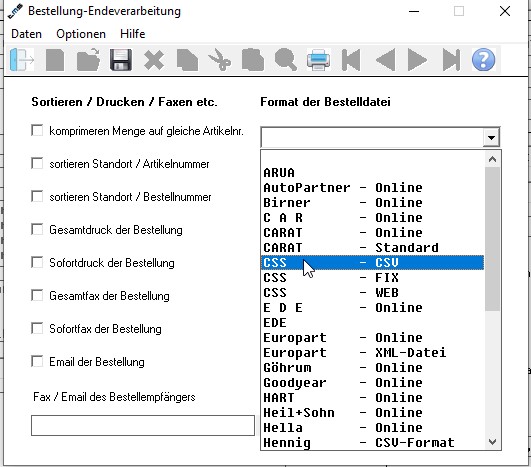This screenshot has height=467, width=531.
Task: Check sortieren Standort / Bestellnummer
Action: (x=37, y=196)
